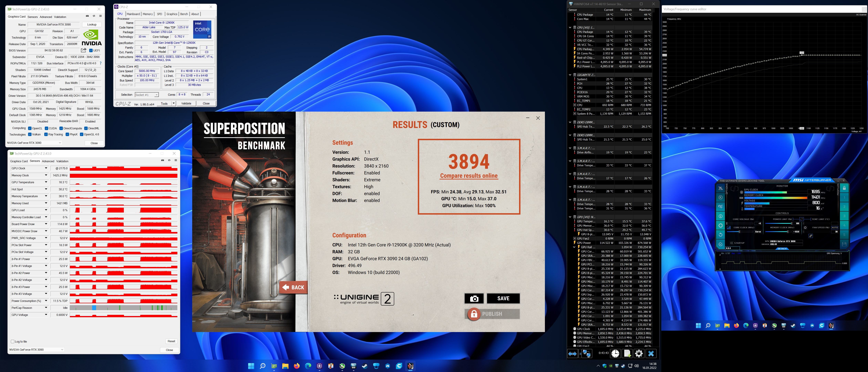Click the SAVE button in Superposition results
868x372 pixels.
(503, 298)
